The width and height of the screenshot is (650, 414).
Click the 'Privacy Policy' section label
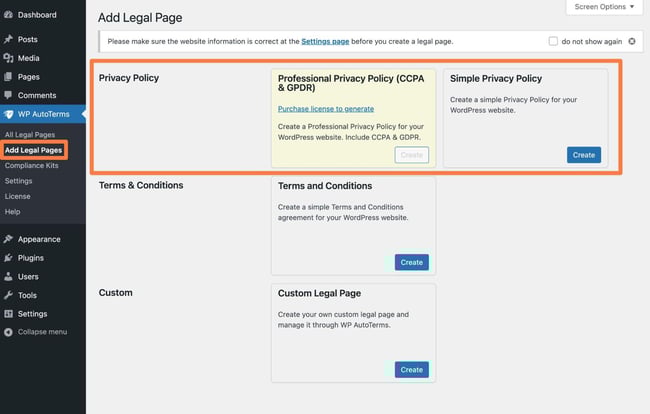(x=129, y=77)
